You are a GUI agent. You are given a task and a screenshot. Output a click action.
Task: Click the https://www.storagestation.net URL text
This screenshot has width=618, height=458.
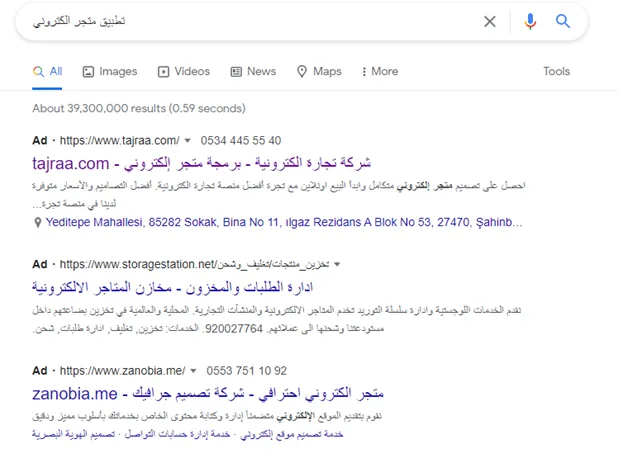[x=194, y=264]
